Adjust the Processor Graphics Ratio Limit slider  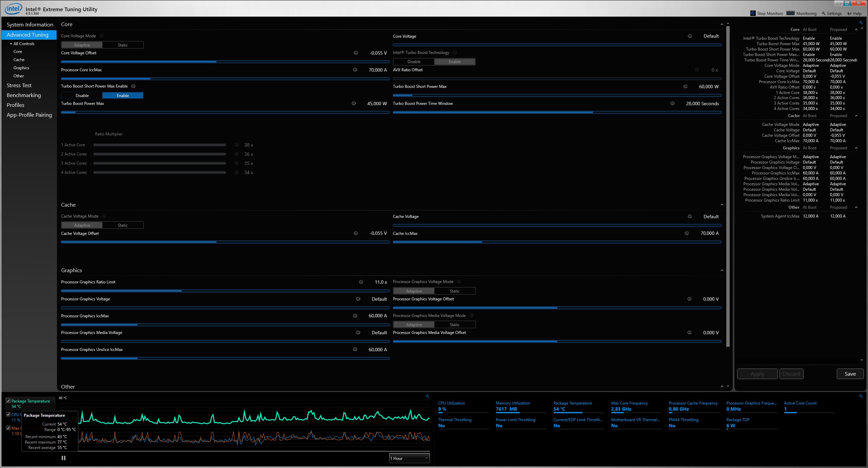coord(225,291)
